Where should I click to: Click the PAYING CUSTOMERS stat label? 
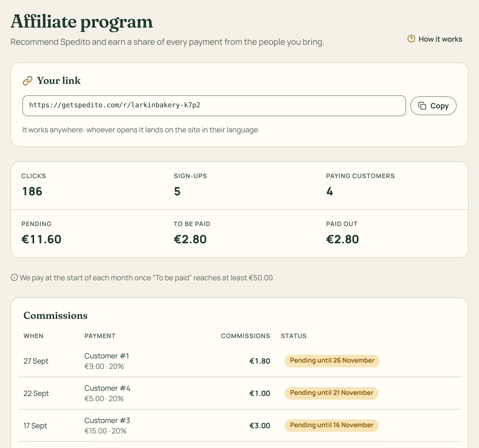point(360,176)
